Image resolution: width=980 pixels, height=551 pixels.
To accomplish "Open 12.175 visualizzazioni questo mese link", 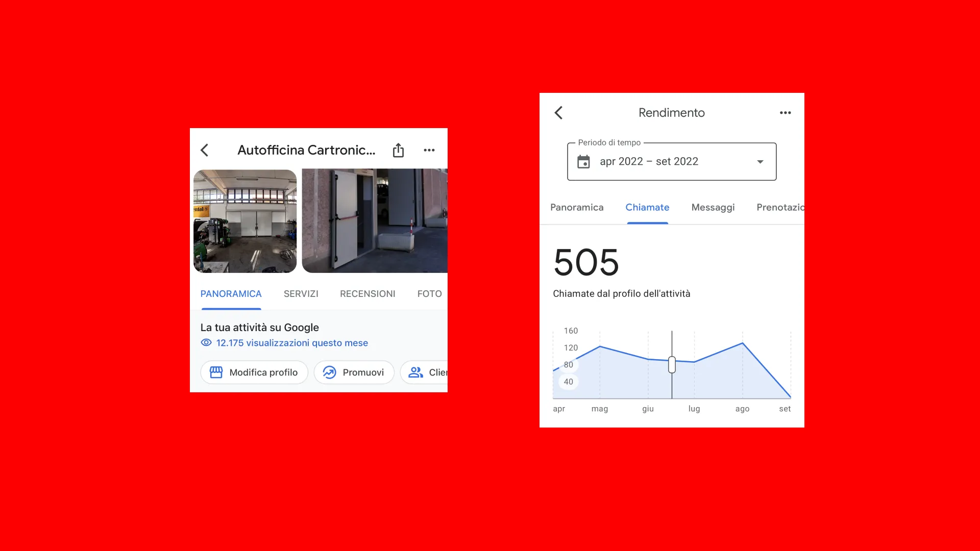I will [292, 343].
